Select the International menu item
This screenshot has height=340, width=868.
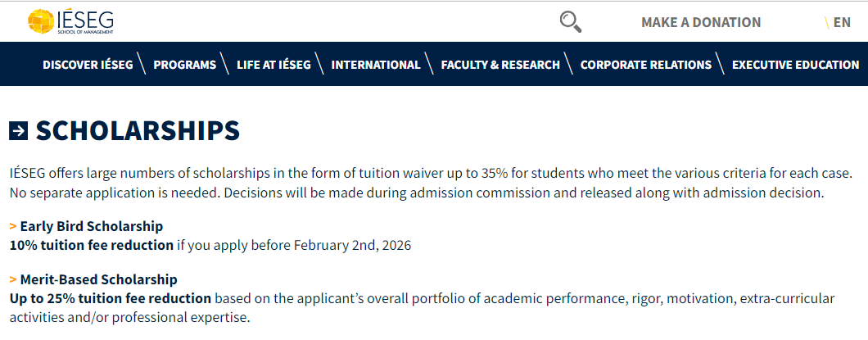coord(376,65)
